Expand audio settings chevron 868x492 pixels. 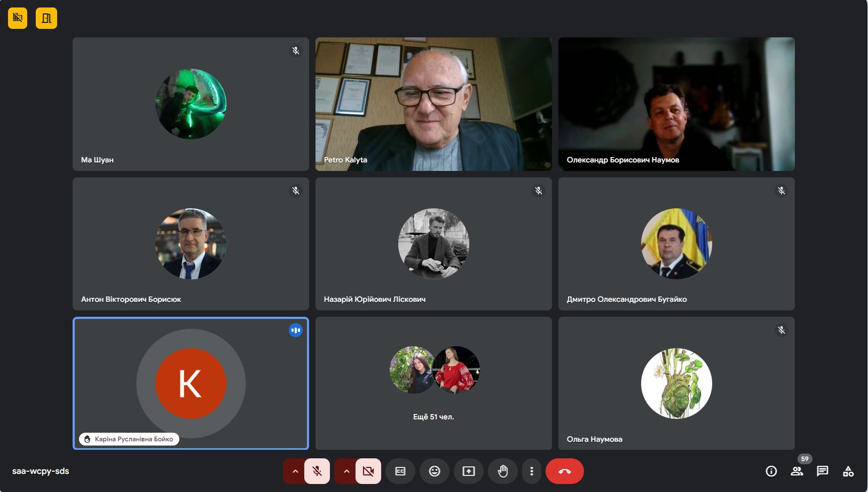click(x=295, y=471)
